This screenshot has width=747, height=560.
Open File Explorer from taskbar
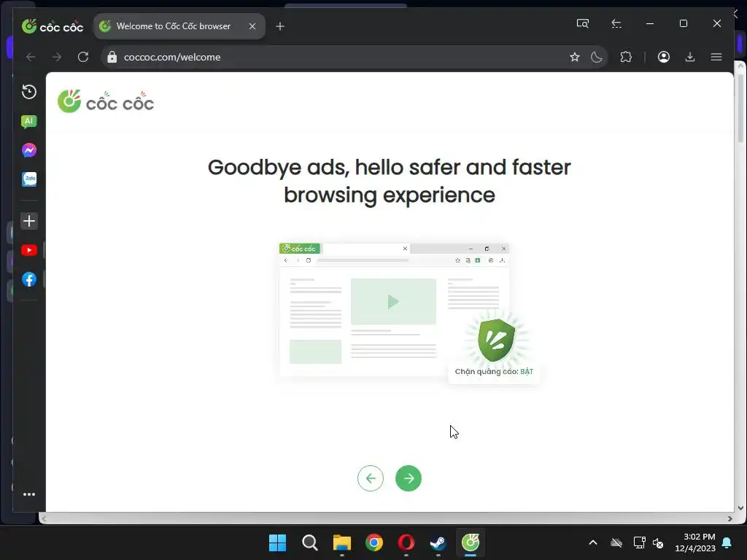coord(341,542)
